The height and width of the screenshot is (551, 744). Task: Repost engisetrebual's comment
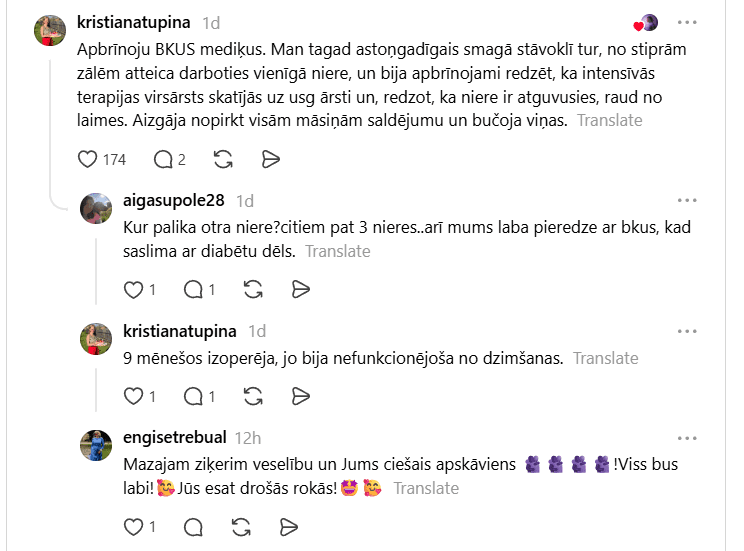coord(241,527)
